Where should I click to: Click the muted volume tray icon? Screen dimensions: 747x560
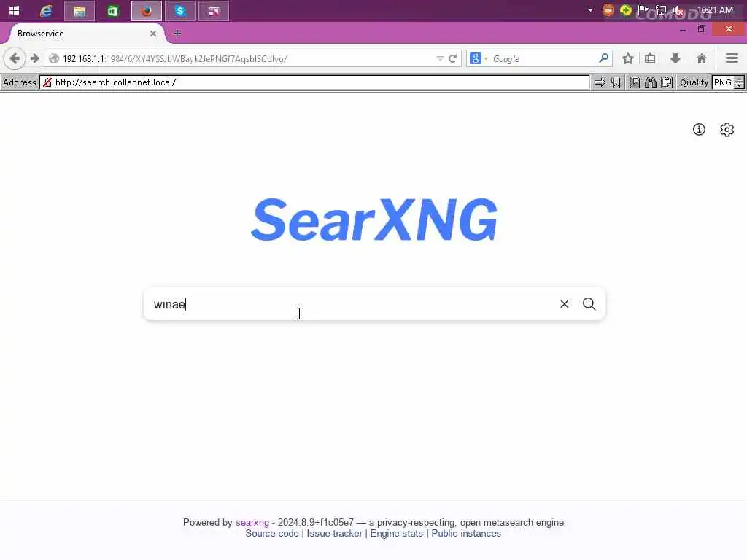[678, 10]
